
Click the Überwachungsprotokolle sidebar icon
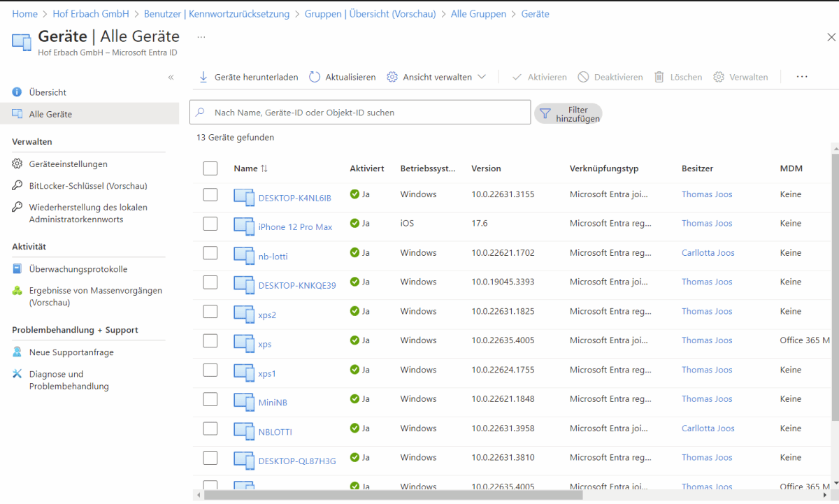point(17,269)
